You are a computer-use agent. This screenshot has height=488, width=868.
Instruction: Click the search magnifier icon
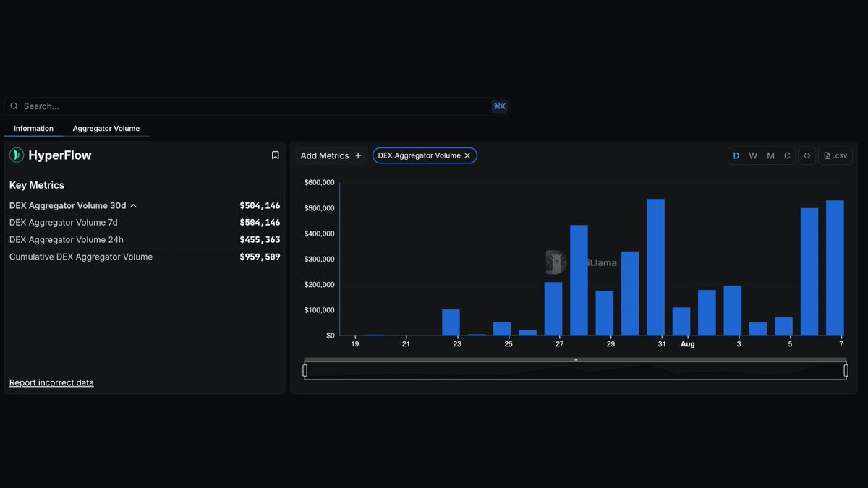click(x=14, y=106)
